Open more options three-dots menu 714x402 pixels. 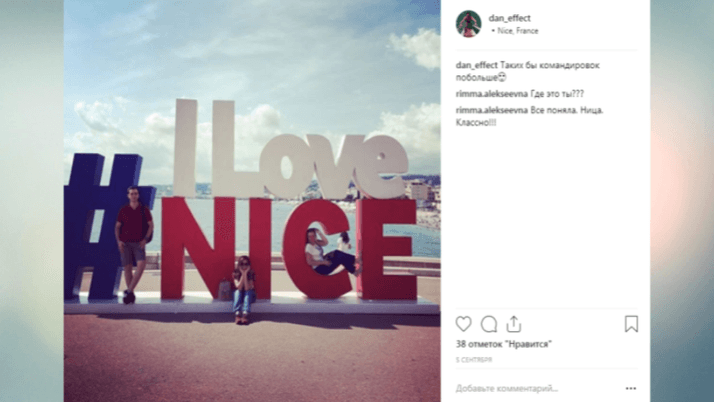click(631, 388)
